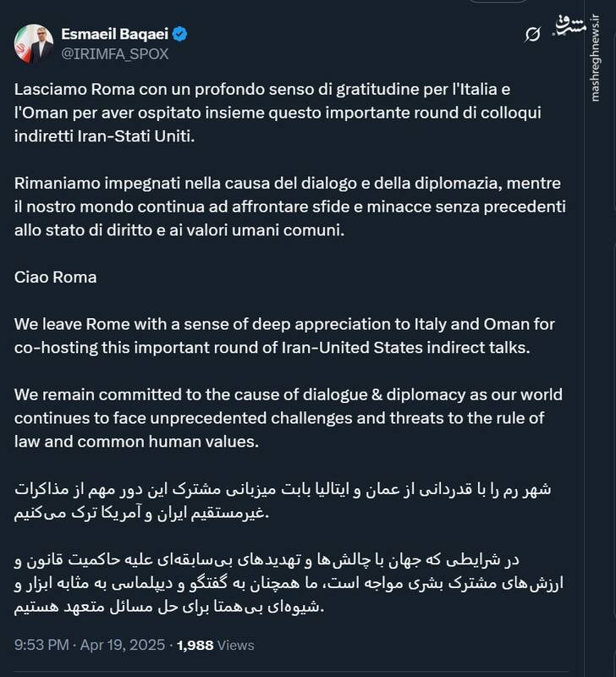Click the verified blue checkmark badge
Image resolution: width=616 pixels, height=677 pixels.
click(x=180, y=35)
